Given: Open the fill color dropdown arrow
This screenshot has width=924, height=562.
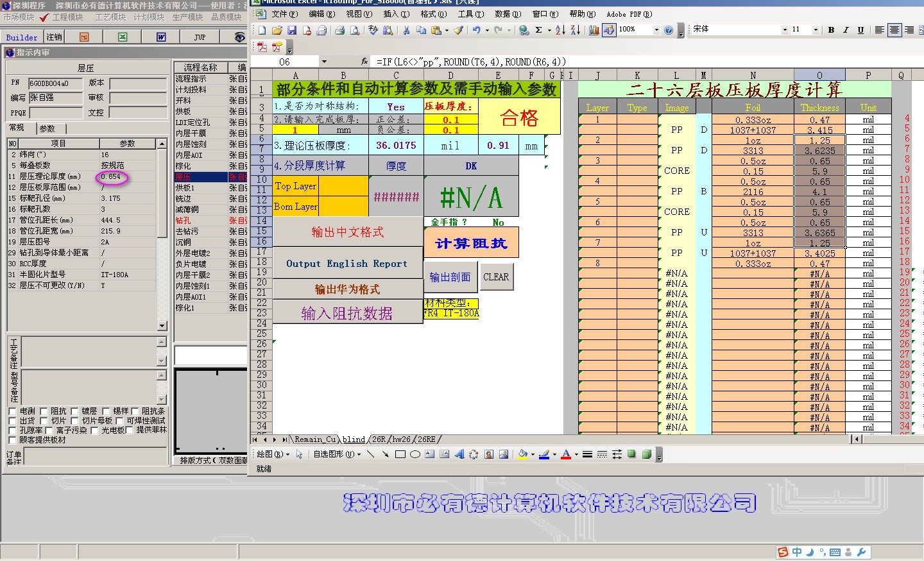Looking at the screenshot, I should click(x=533, y=454).
